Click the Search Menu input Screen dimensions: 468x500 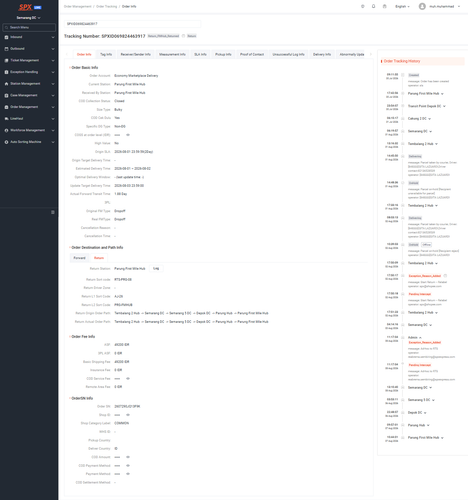pos(29,28)
